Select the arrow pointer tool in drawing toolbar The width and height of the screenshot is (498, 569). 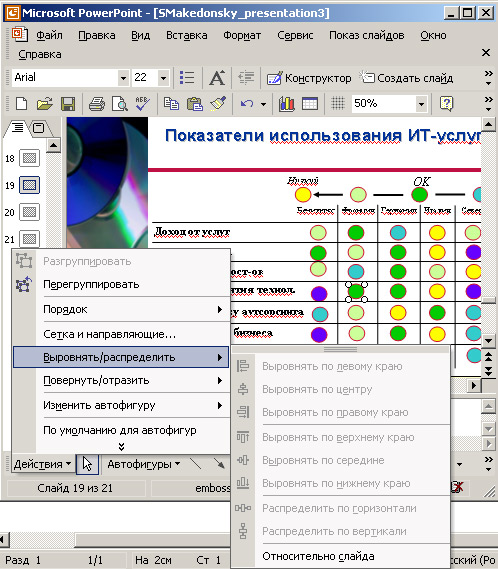(x=87, y=464)
